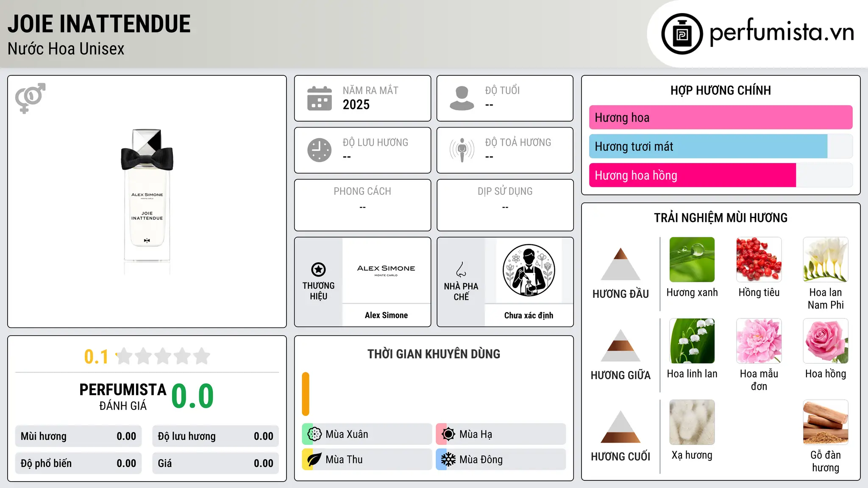Screen dimensions: 868x488
Task: Click the Độ phổ biến score row
Action: pyautogui.click(x=78, y=463)
